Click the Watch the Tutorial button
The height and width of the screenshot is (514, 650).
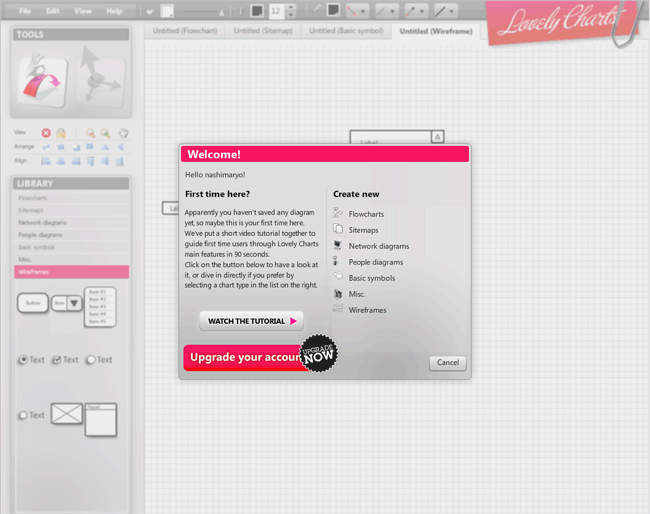(x=252, y=321)
